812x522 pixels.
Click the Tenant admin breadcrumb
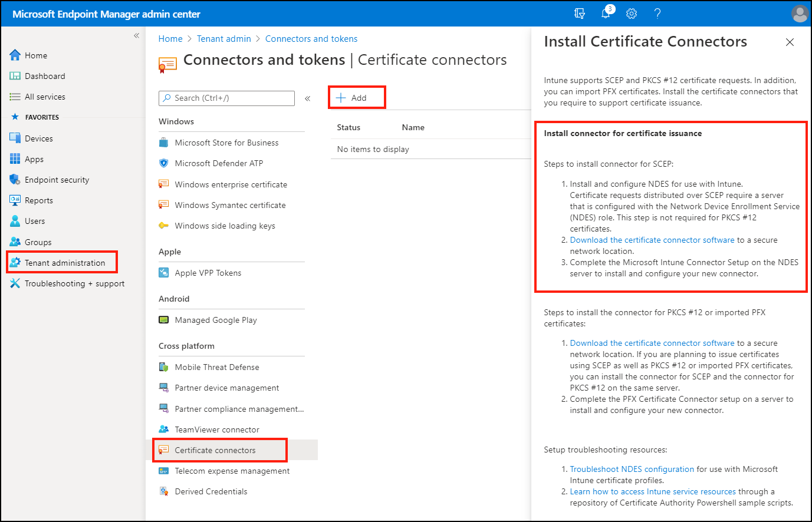click(223, 39)
